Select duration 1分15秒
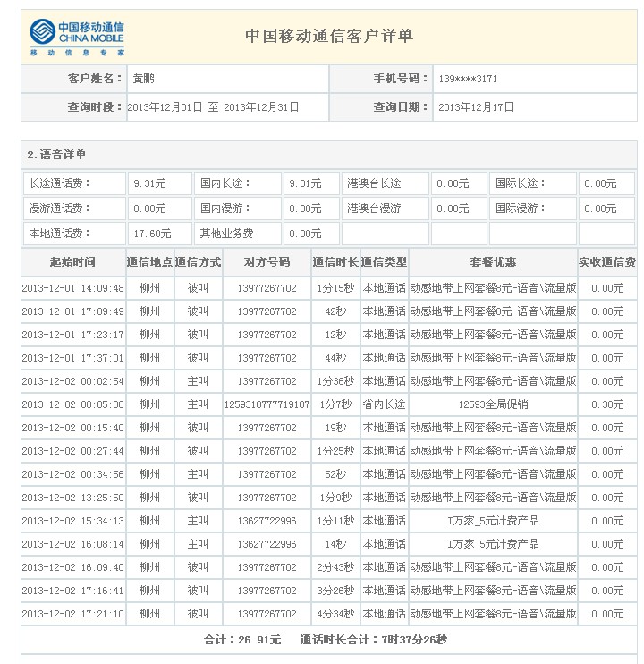644x664 pixels. [x=335, y=288]
